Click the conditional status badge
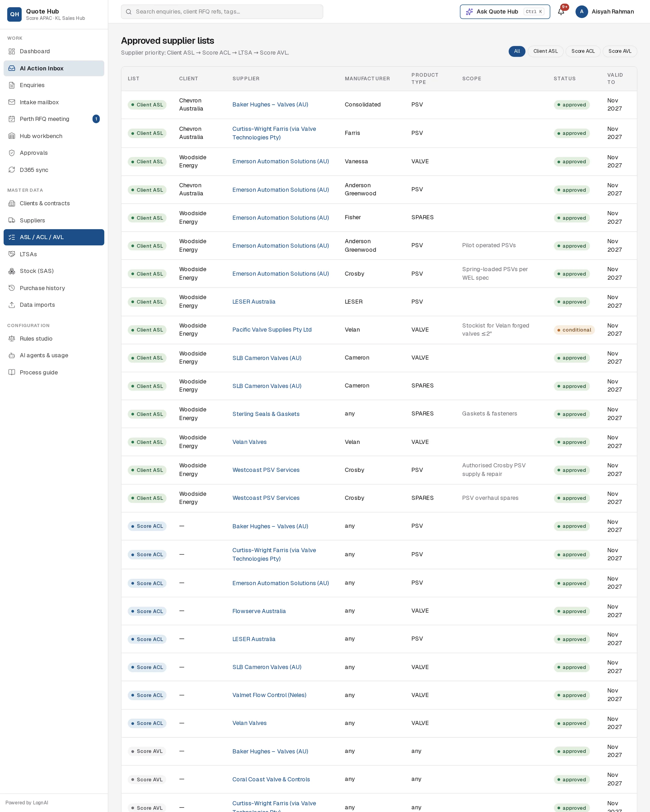The image size is (650, 812). pyautogui.click(x=574, y=330)
